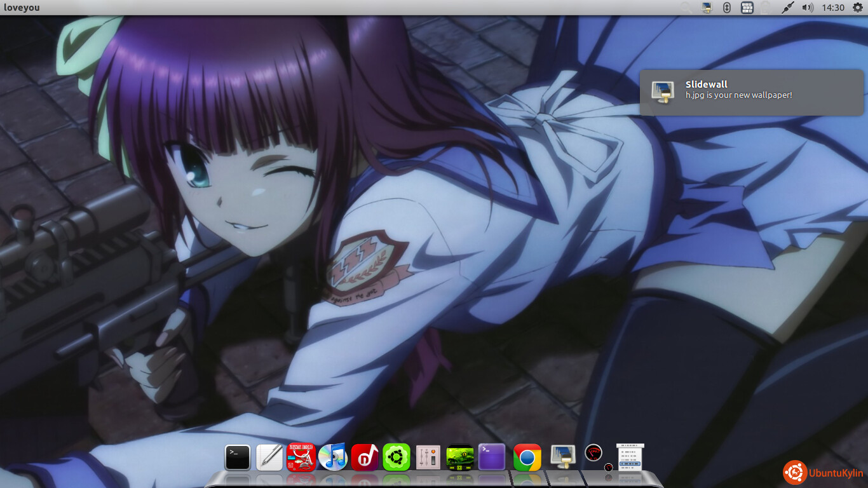Open the red music note app

click(x=365, y=457)
